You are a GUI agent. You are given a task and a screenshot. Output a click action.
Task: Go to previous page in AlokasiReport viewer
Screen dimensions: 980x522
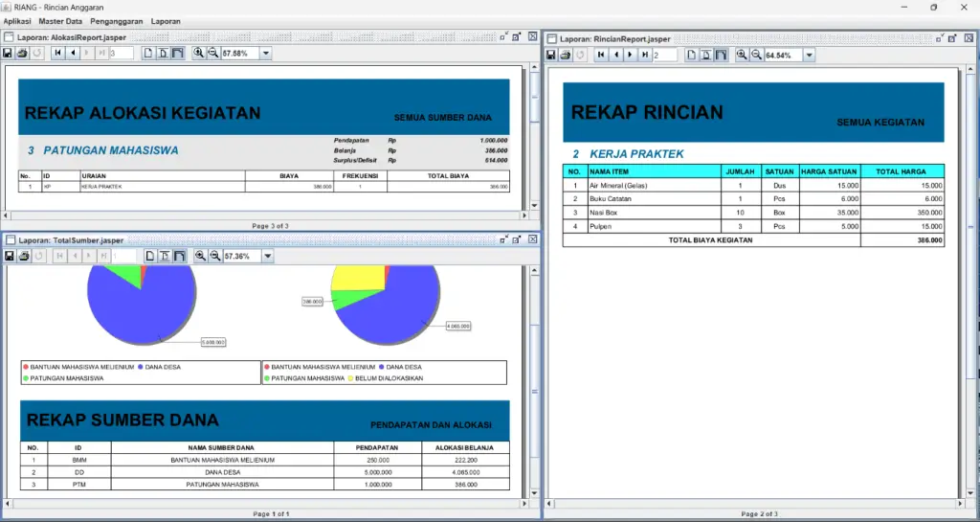click(x=73, y=54)
